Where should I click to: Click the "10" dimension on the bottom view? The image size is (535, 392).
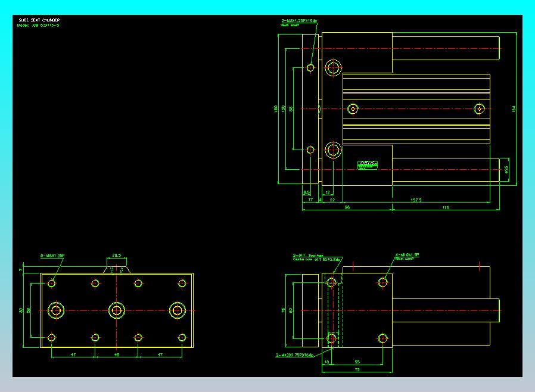tap(326, 362)
